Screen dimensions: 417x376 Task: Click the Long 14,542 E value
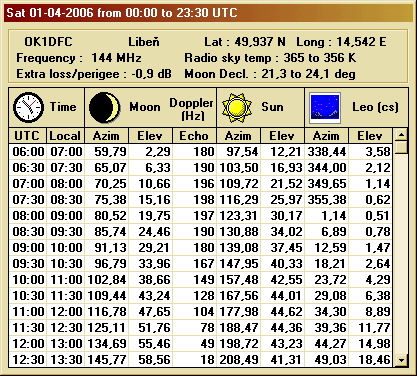pyautogui.click(x=361, y=42)
